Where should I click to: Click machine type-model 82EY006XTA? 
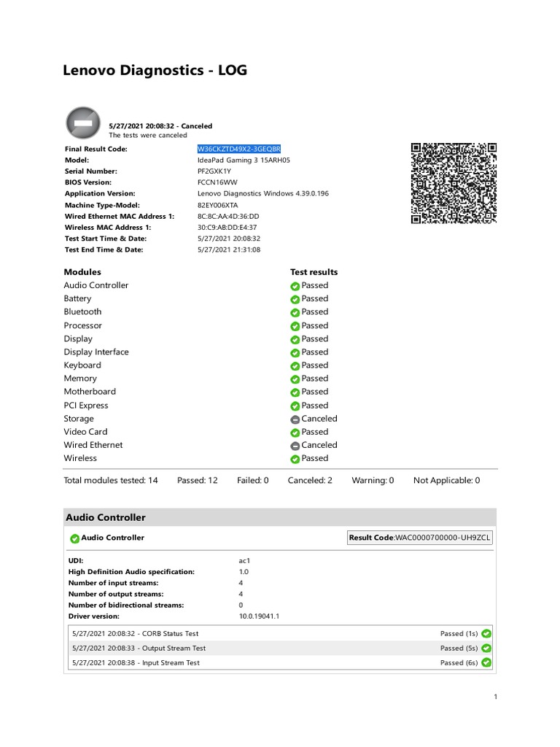tap(217, 205)
